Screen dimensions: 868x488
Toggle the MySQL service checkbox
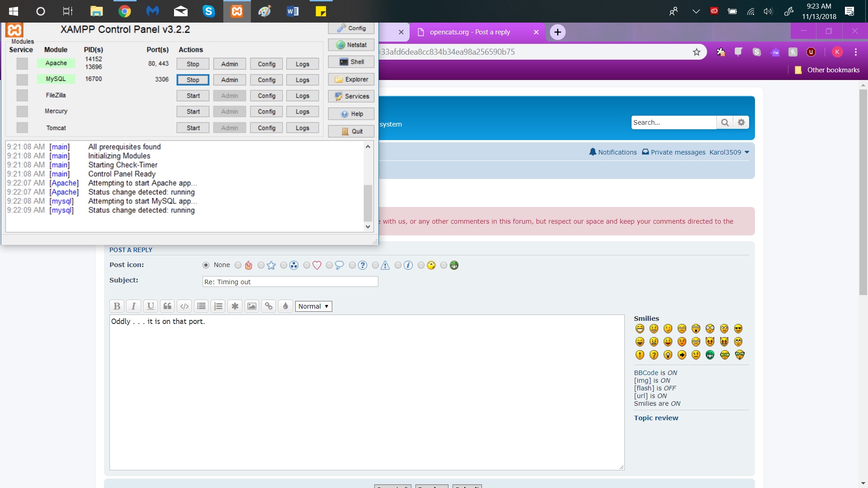coord(22,80)
